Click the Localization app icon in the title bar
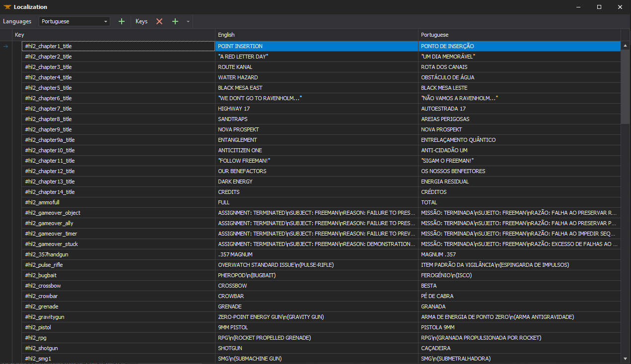The height and width of the screenshot is (364, 631). click(x=7, y=6)
